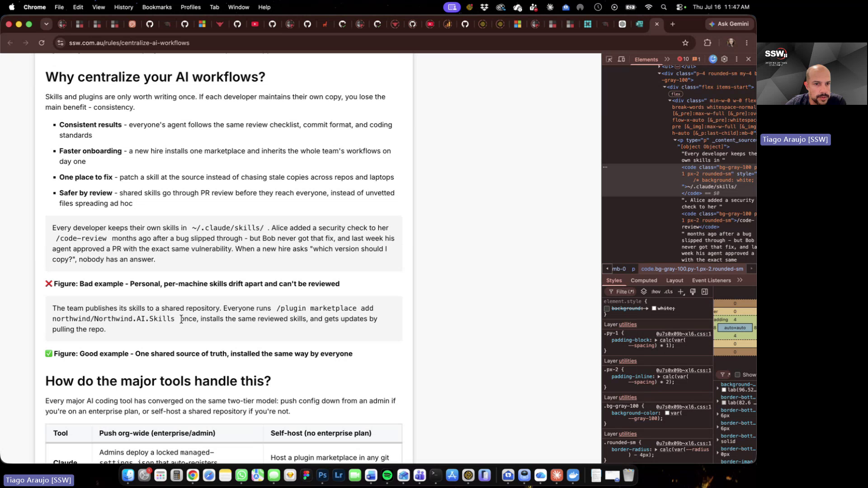
Task: Toggle the DevTools device toolbar
Action: 622,59
